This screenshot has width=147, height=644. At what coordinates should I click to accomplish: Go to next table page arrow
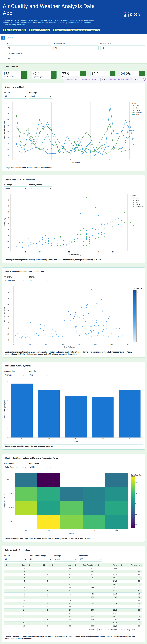tap(137, 630)
